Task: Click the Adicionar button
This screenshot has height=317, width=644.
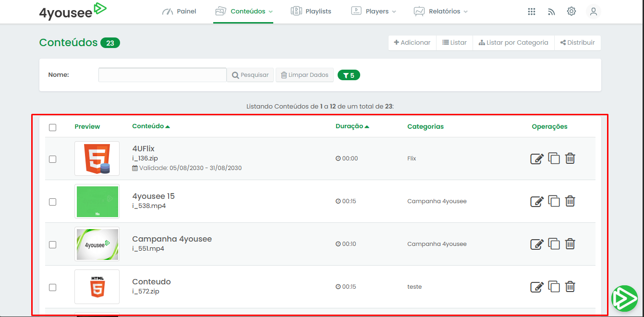Action: pyautogui.click(x=412, y=43)
